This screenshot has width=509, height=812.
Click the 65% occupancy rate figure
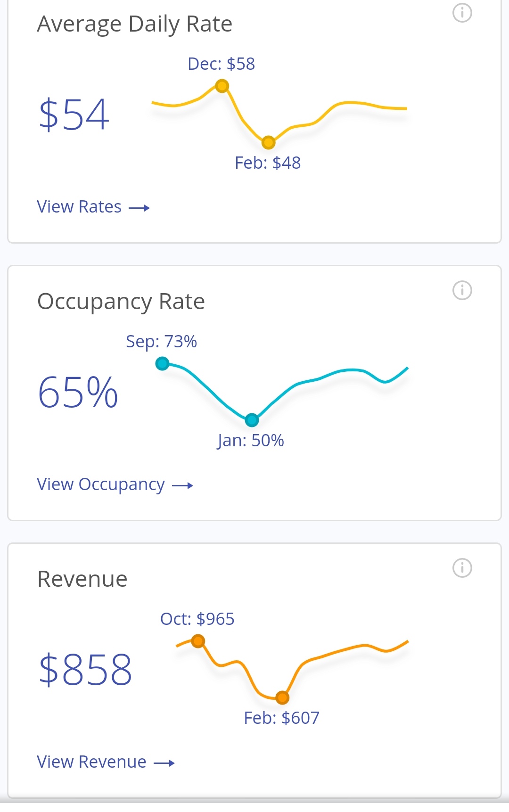pos(78,392)
